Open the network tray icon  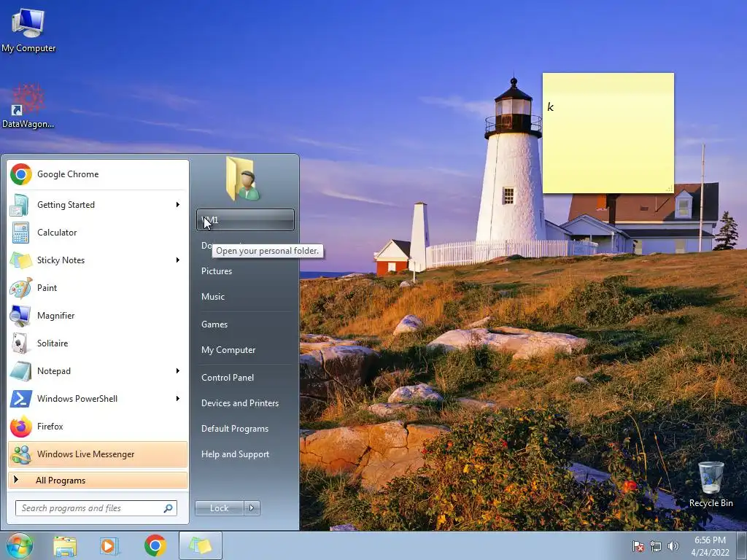click(656, 546)
